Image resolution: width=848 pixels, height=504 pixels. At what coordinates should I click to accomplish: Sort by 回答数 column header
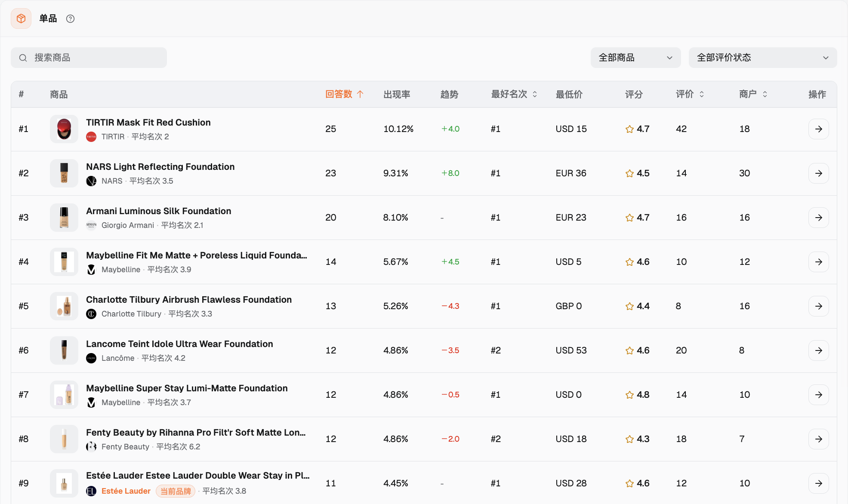pos(344,94)
